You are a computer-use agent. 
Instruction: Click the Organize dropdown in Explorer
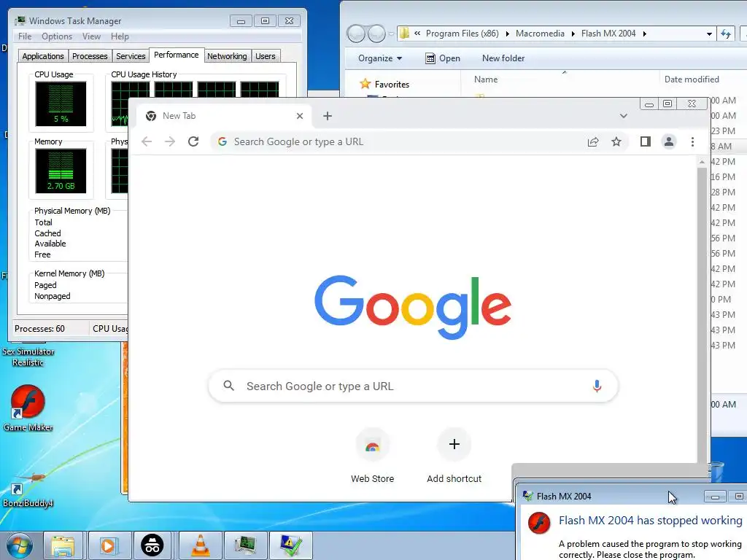pyautogui.click(x=379, y=58)
